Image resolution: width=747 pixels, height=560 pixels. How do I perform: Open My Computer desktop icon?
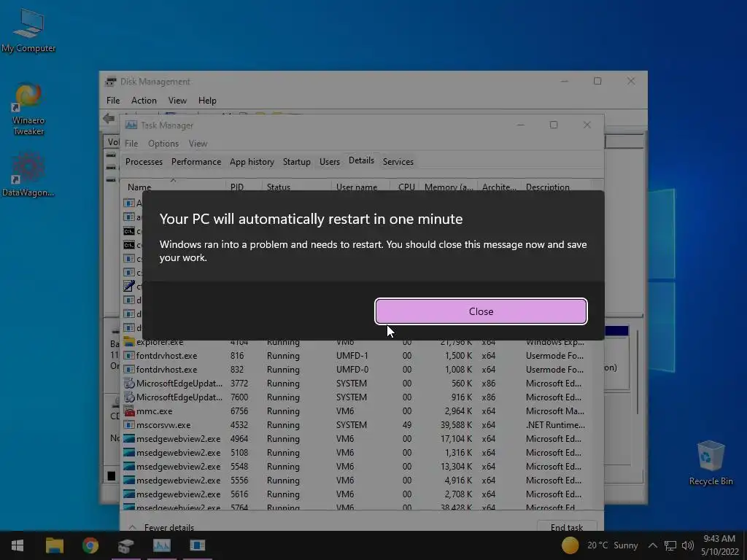click(x=28, y=31)
